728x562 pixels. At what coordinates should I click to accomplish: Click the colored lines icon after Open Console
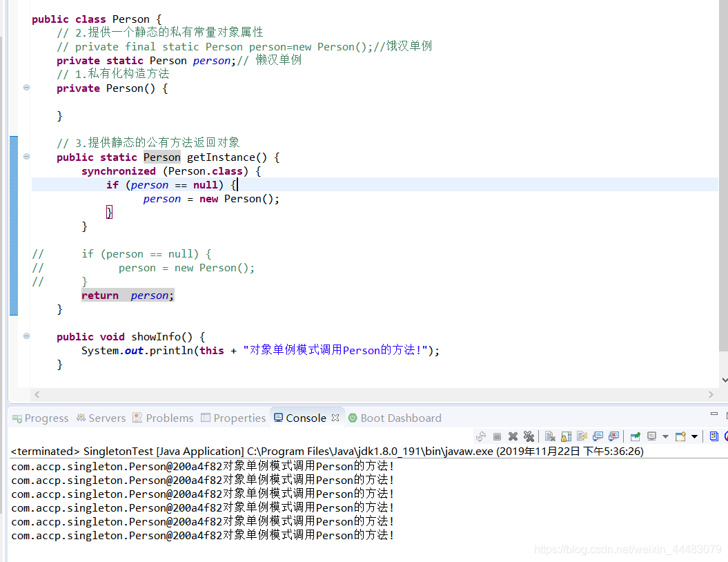click(714, 436)
